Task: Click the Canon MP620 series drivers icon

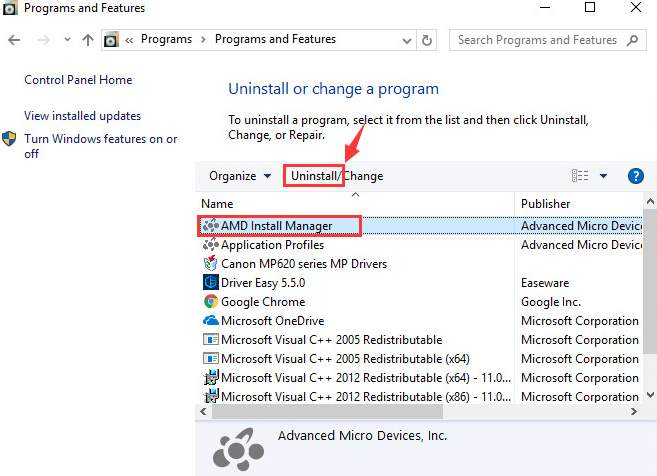Action: tap(210, 264)
